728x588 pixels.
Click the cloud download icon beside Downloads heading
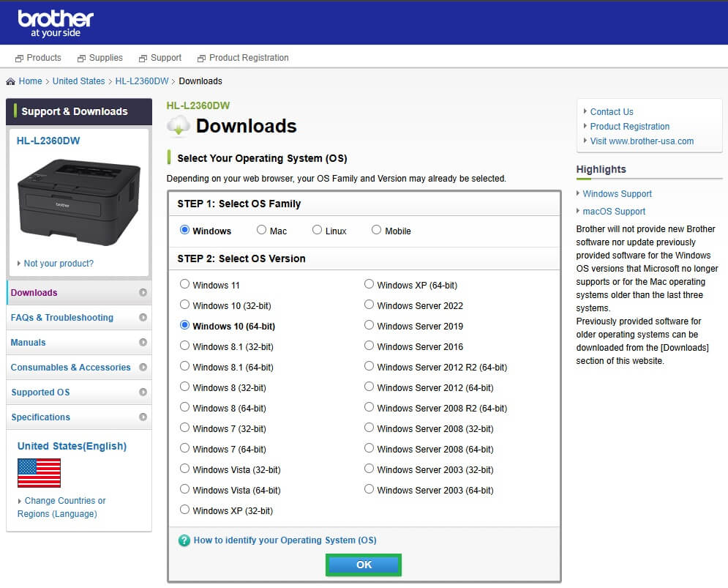(179, 126)
